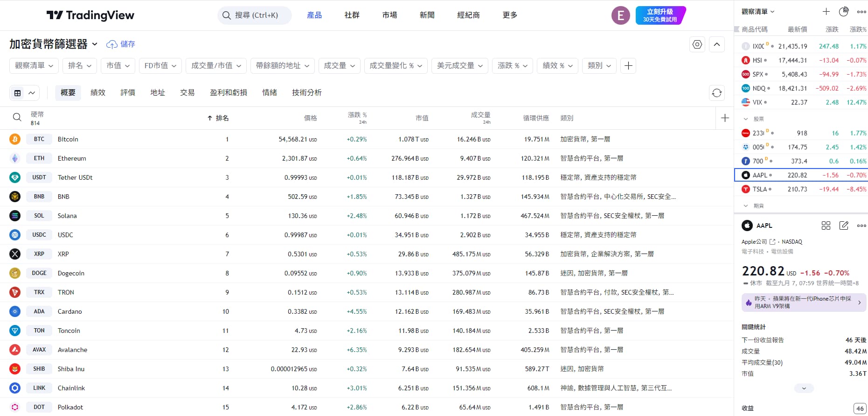This screenshot has width=868, height=416.
Task: Open the TradingView logo home link
Action: [90, 15]
